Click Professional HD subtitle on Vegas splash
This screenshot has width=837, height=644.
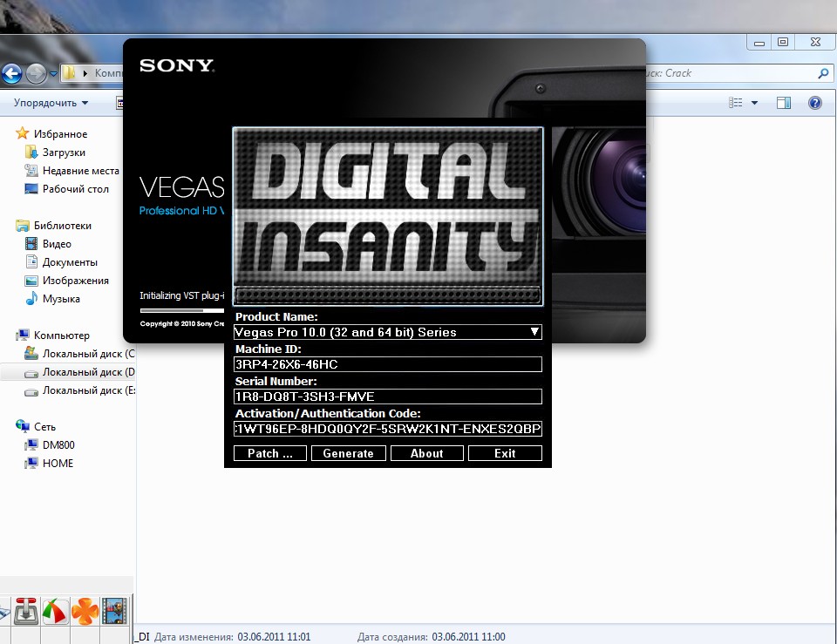point(181,211)
